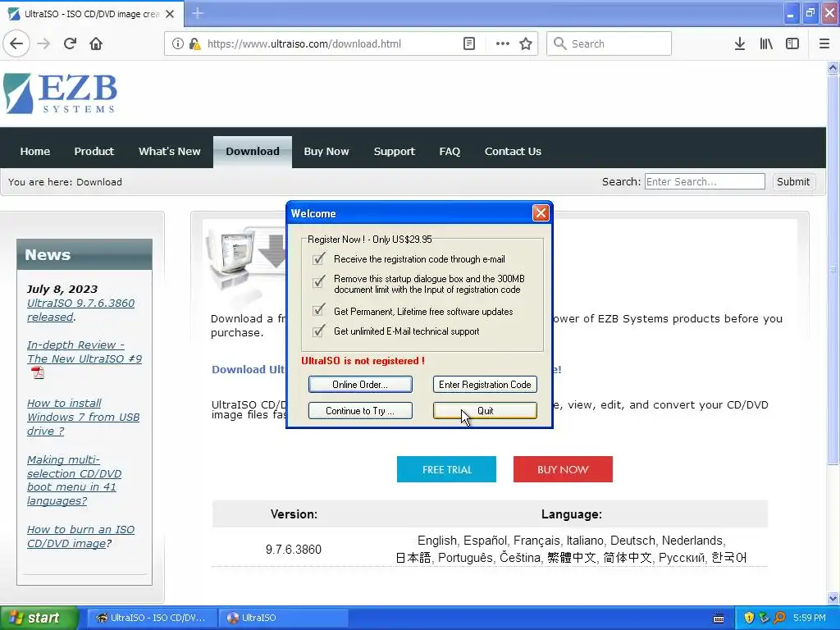This screenshot has height=630, width=840.
Task: Click the EZB Systems logo
Action: [x=59, y=94]
